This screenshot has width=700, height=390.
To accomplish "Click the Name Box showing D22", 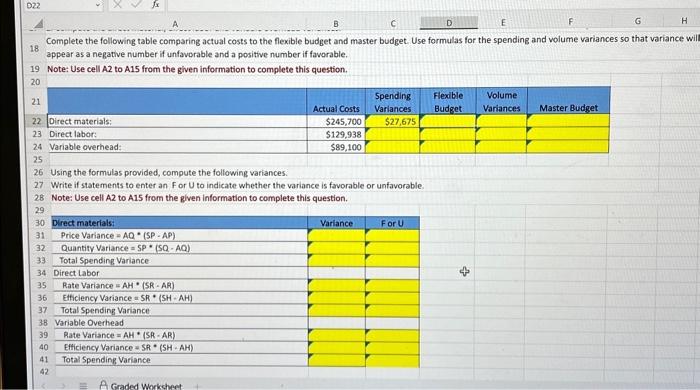I will [x=33, y=5].
